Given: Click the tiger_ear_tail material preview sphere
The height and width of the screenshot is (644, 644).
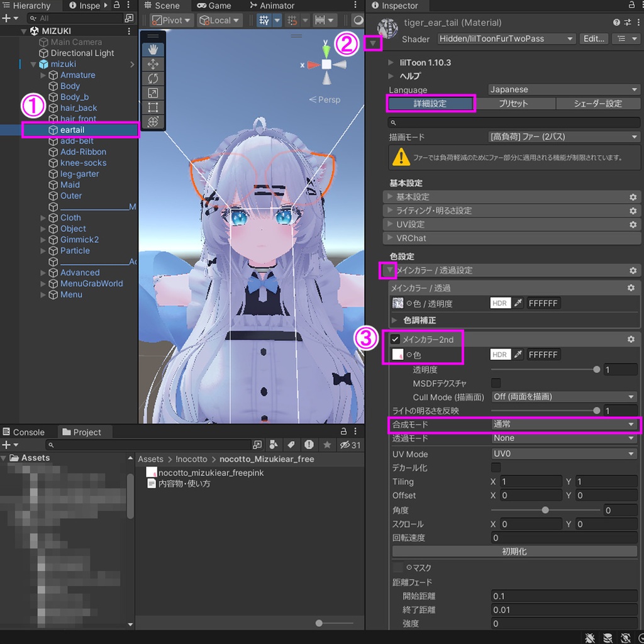Looking at the screenshot, I should click(387, 28).
